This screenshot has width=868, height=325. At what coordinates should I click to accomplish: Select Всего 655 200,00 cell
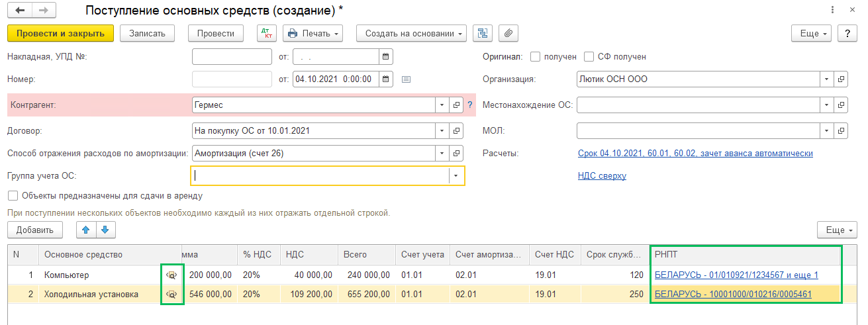point(366,294)
